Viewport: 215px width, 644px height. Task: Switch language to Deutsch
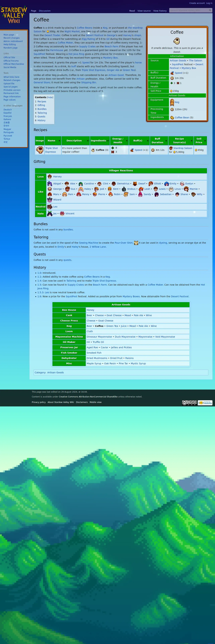(8, 110)
